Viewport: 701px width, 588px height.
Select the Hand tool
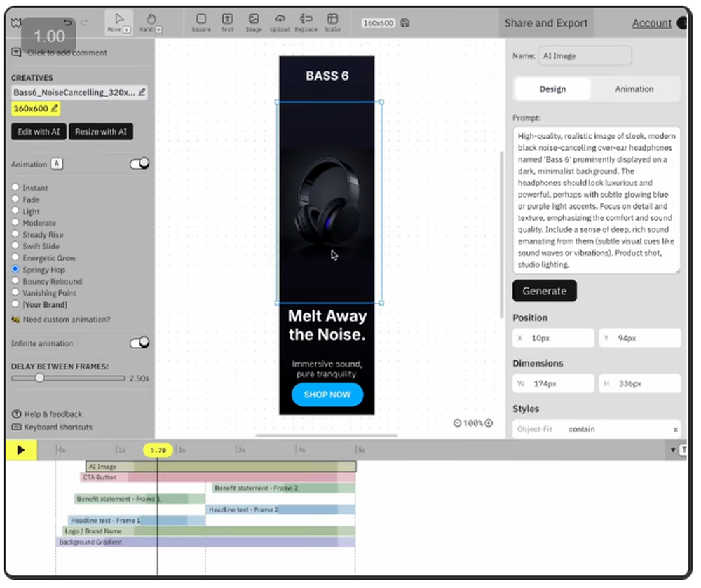click(150, 21)
